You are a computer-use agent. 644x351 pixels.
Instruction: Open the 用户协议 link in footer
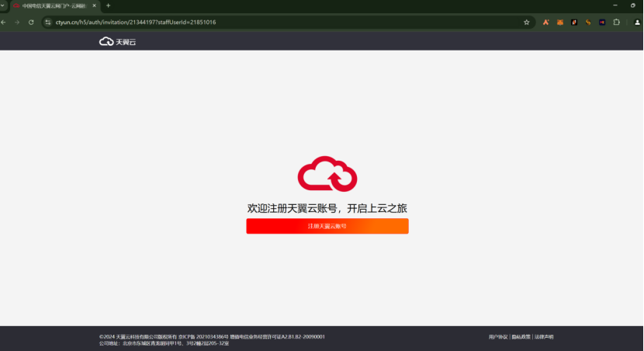(x=498, y=336)
